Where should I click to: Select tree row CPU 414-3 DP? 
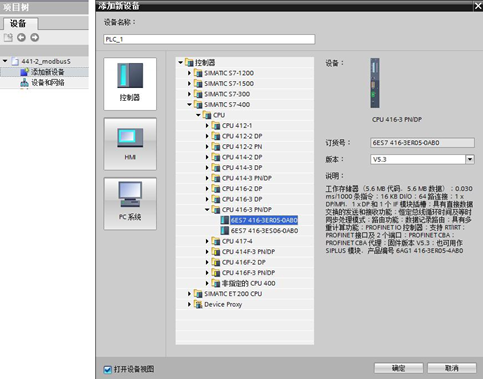click(x=242, y=168)
